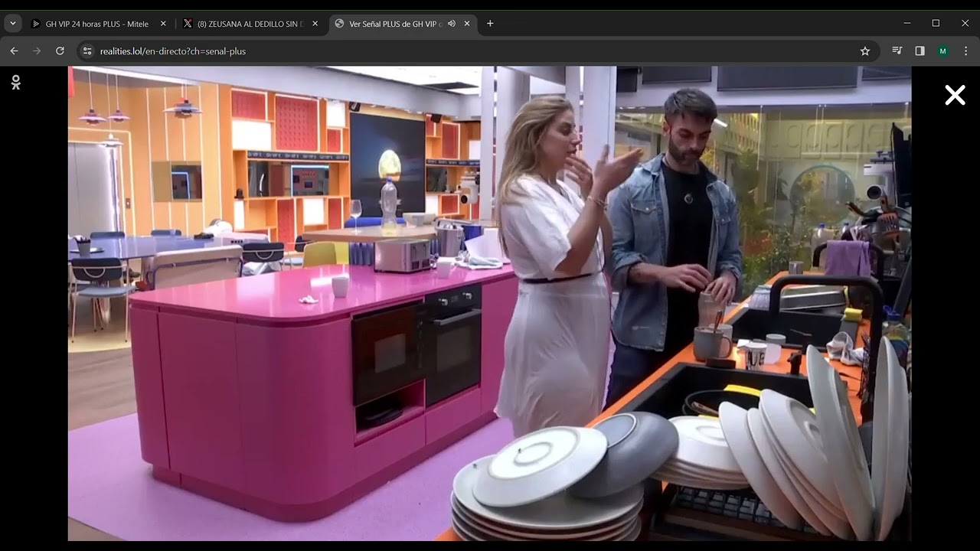Open the Chrome three-dot menu
Viewport: 980px width, 551px height.
pyautogui.click(x=965, y=51)
